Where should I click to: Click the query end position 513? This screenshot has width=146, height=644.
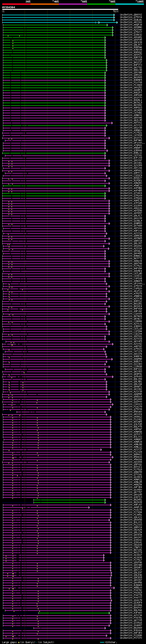coord(115,11)
